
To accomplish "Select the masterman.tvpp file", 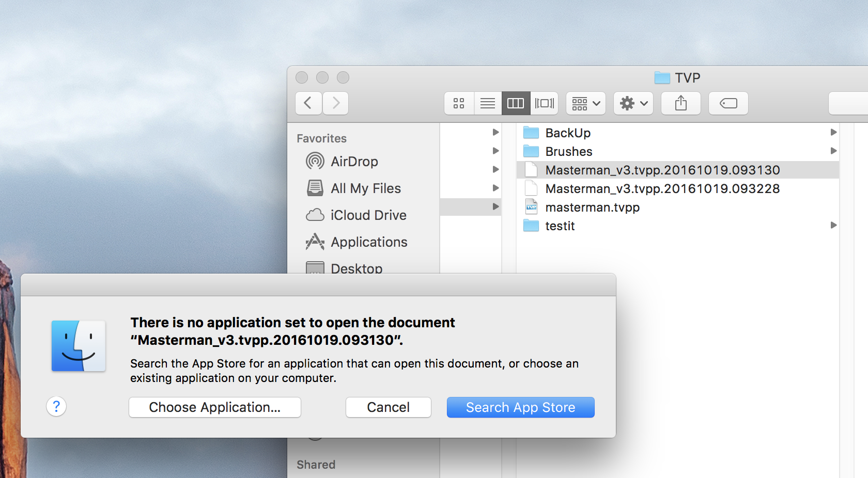I will [x=678, y=207].
